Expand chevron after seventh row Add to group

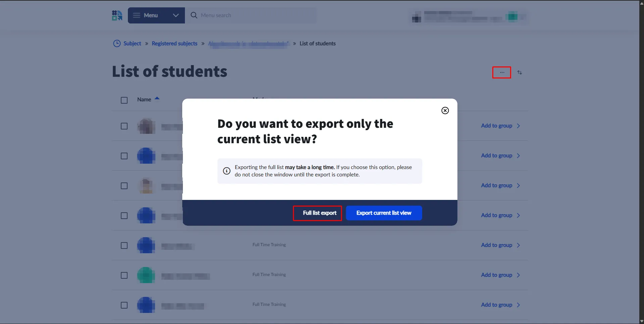pyautogui.click(x=518, y=305)
